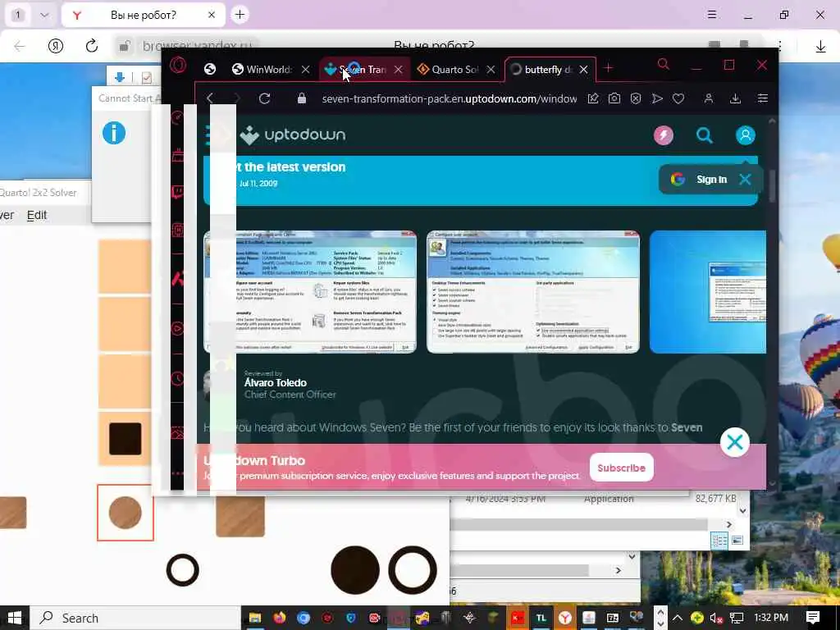This screenshot has width=840, height=630.
Task: Reload the uptodown page in Opera
Action: click(264, 98)
